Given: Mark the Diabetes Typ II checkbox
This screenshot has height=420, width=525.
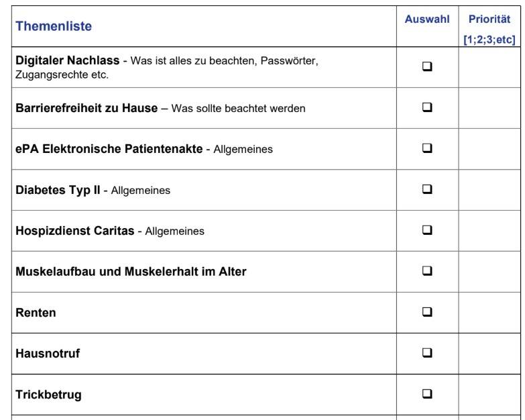Looking at the screenshot, I should (x=427, y=189).
